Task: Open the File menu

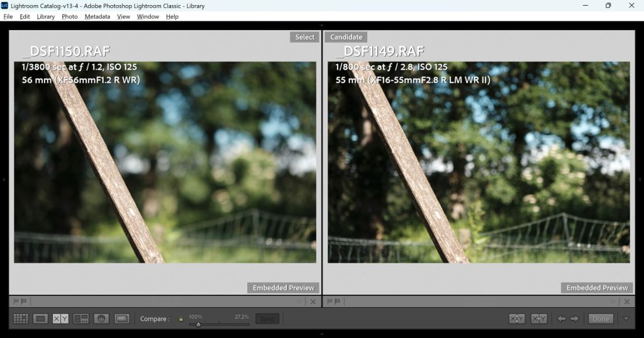Action: point(8,16)
